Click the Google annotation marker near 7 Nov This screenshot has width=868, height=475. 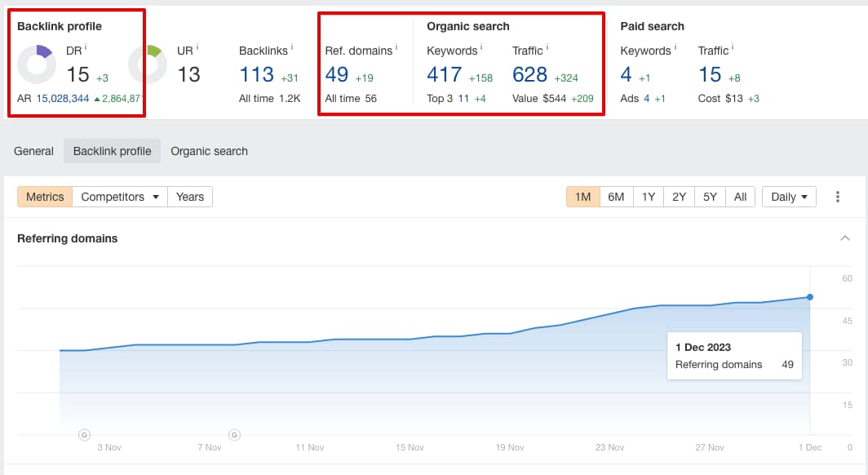234,435
